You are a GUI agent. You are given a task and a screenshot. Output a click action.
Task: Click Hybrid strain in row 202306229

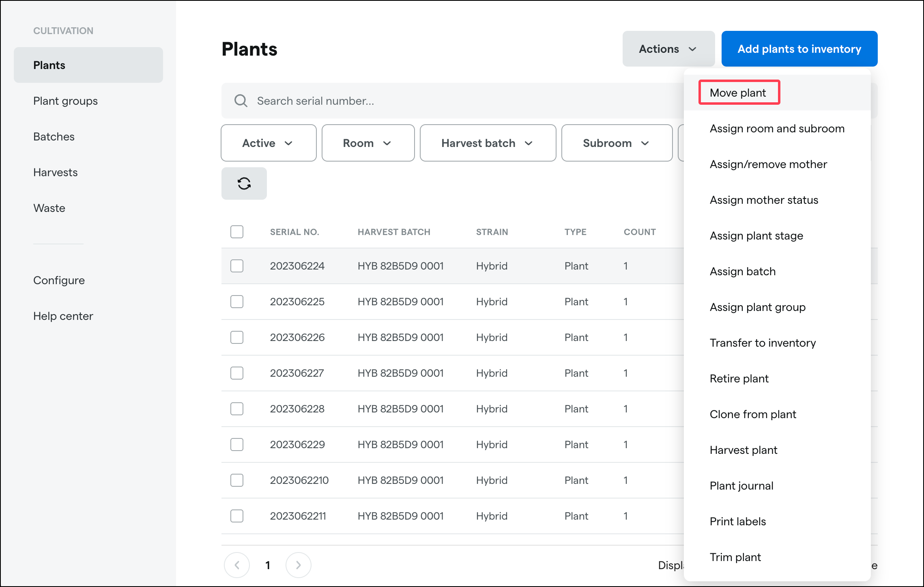[x=492, y=445]
